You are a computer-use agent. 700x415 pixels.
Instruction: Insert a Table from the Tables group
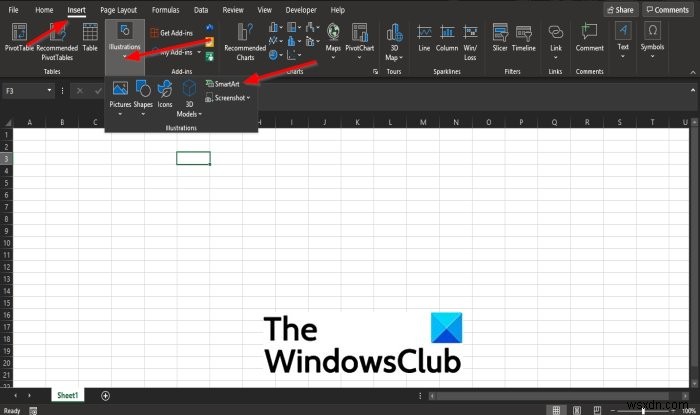click(x=90, y=37)
